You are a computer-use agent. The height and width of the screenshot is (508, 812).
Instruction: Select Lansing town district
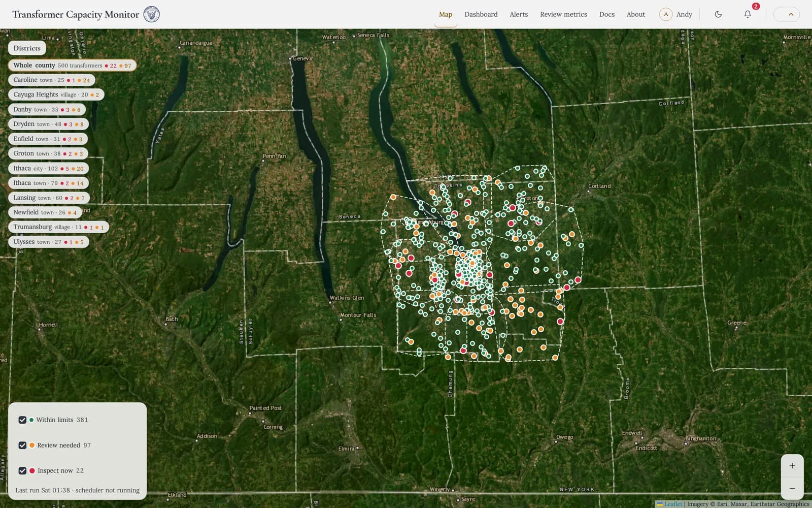coord(49,198)
